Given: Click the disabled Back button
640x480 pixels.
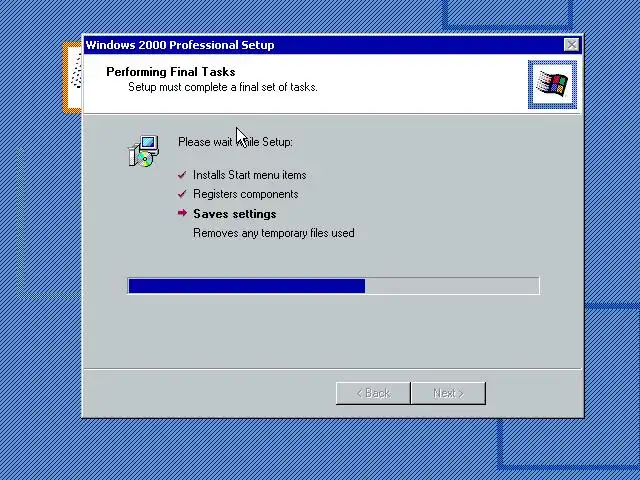Looking at the screenshot, I should pos(373,393).
